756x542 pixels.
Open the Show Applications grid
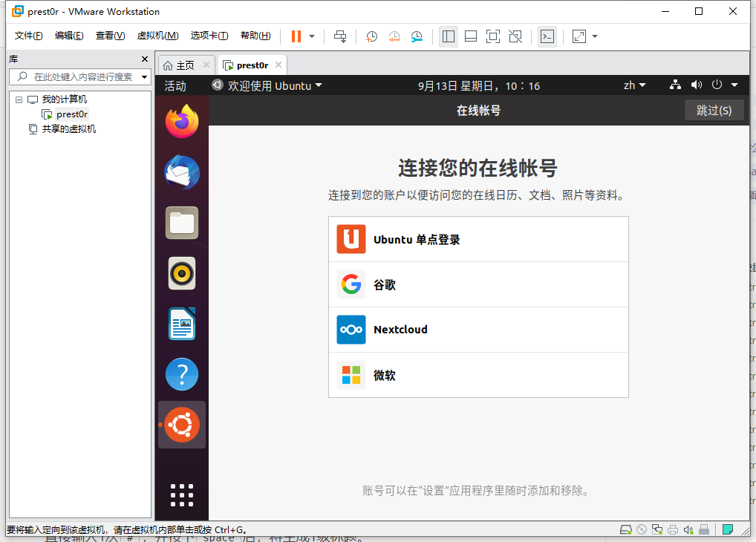click(181, 495)
